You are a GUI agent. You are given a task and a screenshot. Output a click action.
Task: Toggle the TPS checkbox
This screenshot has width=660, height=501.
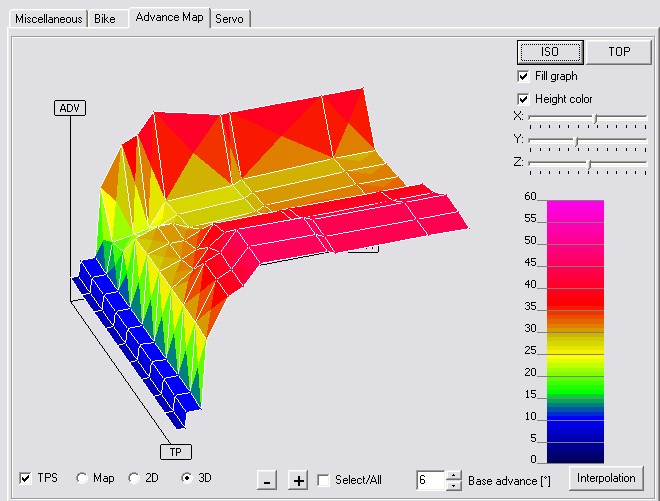(25, 478)
